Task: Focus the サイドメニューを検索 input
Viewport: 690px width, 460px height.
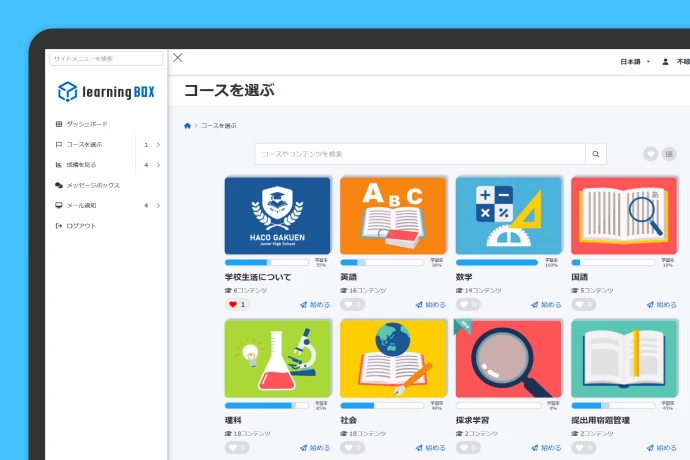Action: point(106,59)
